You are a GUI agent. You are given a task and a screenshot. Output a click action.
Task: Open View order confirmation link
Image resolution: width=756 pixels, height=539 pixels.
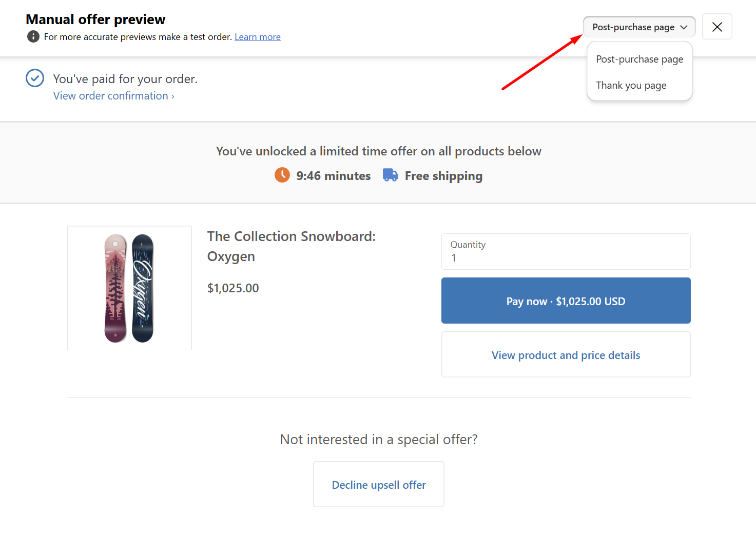[114, 96]
